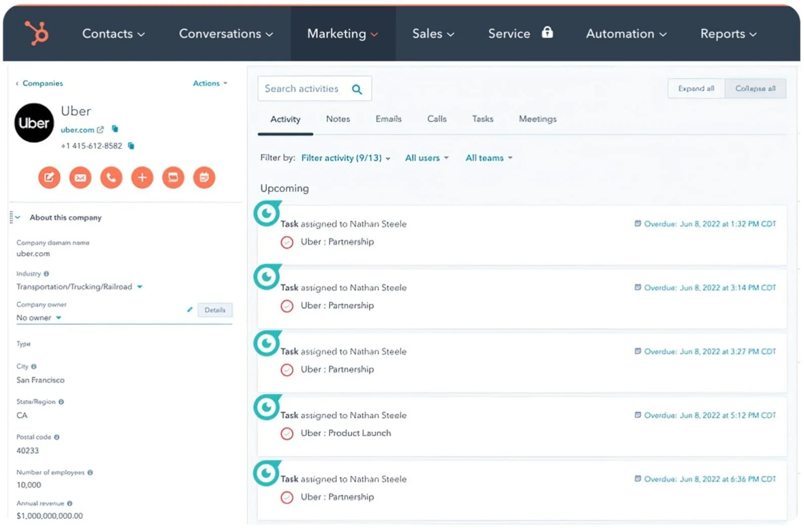
Task: Open the Conversations dropdown menu
Action: pos(226,34)
